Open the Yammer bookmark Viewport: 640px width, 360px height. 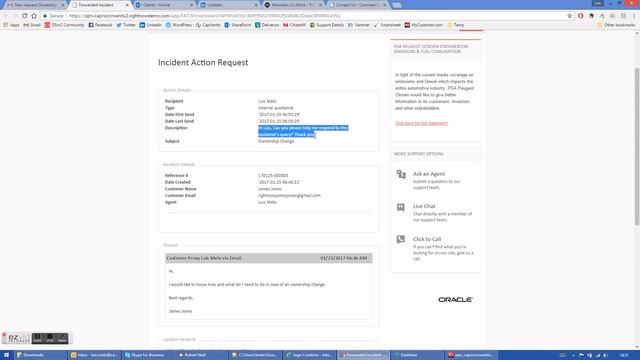pyautogui.click(x=359, y=25)
